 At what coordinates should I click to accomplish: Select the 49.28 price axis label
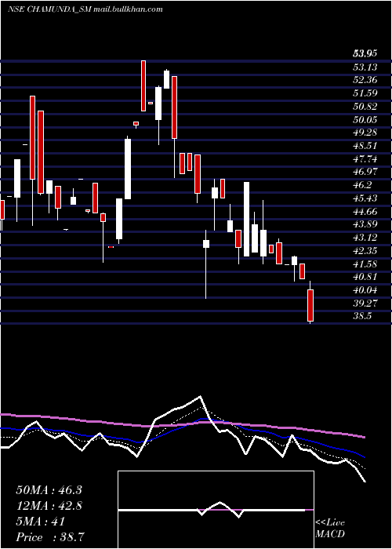[365, 133]
